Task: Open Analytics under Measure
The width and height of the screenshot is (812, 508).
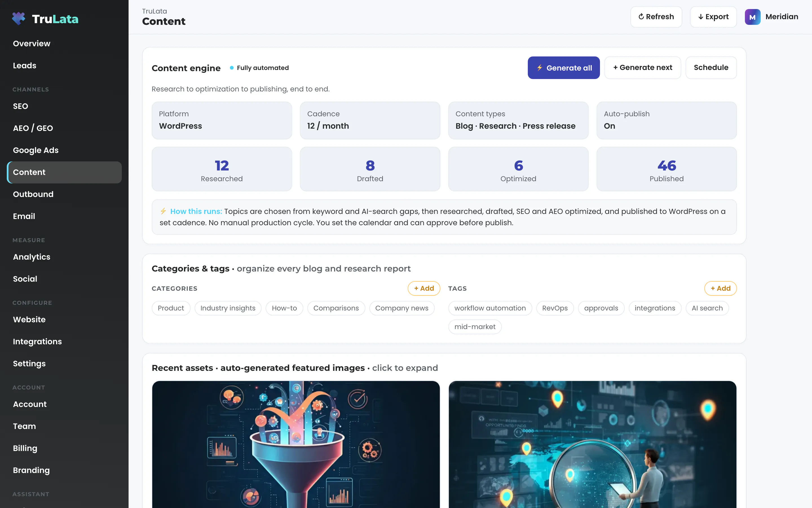Action: pyautogui.click(x=64, y=257)
